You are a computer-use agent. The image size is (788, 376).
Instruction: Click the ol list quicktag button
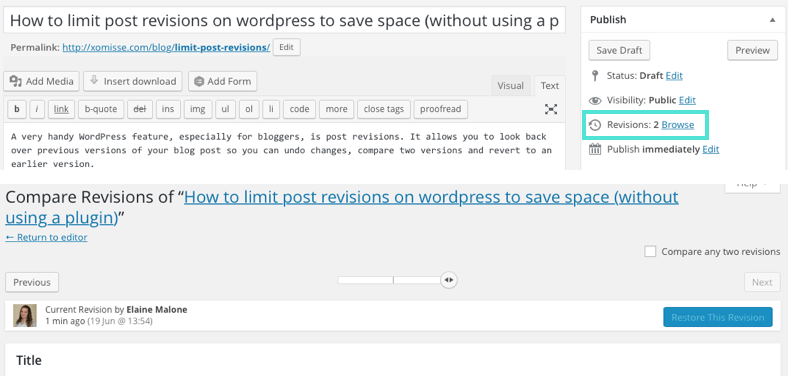click(x=249, y=109)
